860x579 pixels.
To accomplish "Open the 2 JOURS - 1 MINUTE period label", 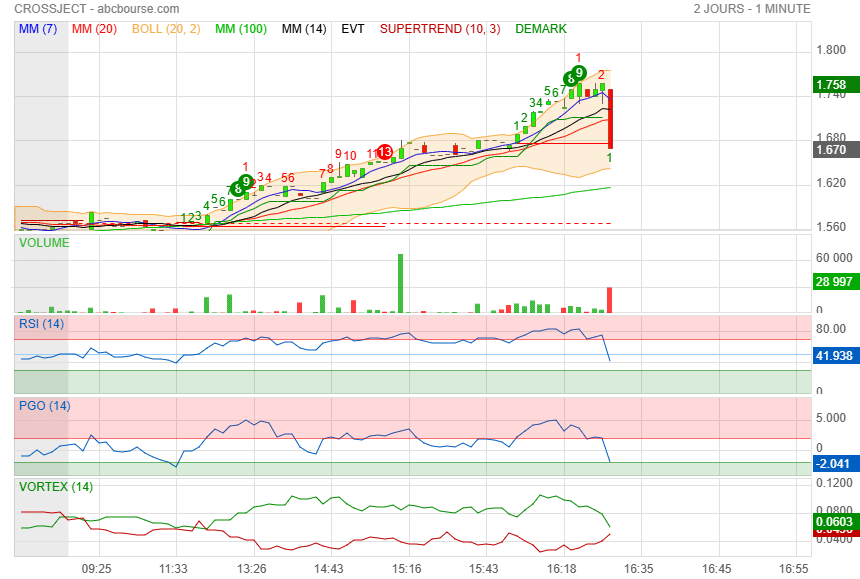I will click(751, 9).
